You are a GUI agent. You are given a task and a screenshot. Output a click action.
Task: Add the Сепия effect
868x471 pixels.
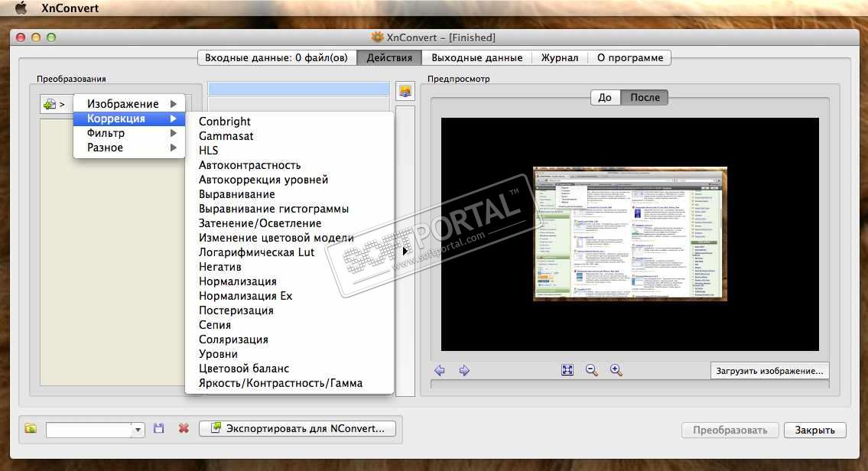pos(290,325)
